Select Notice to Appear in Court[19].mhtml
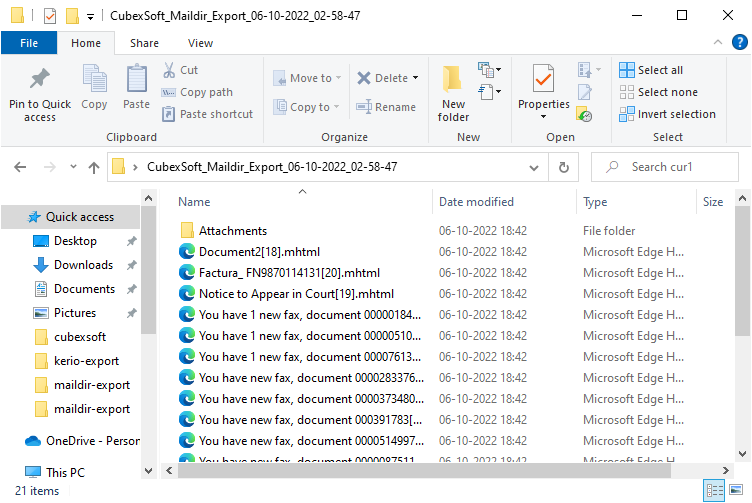Screen dimensions: 752x503 [x=296, y=294]
